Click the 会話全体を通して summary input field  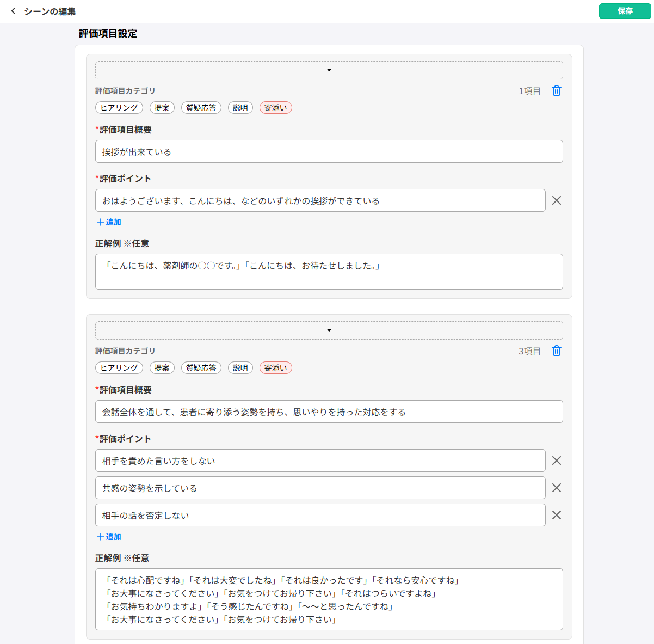pos(329,412)
